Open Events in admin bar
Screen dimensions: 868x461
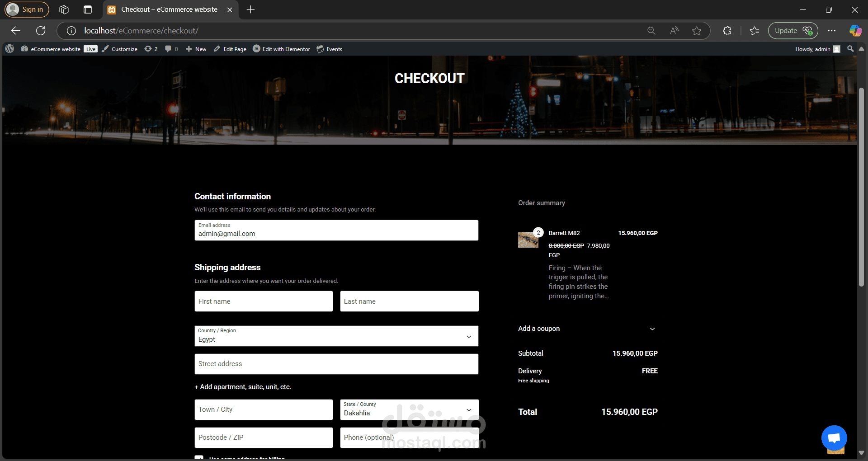330,49
